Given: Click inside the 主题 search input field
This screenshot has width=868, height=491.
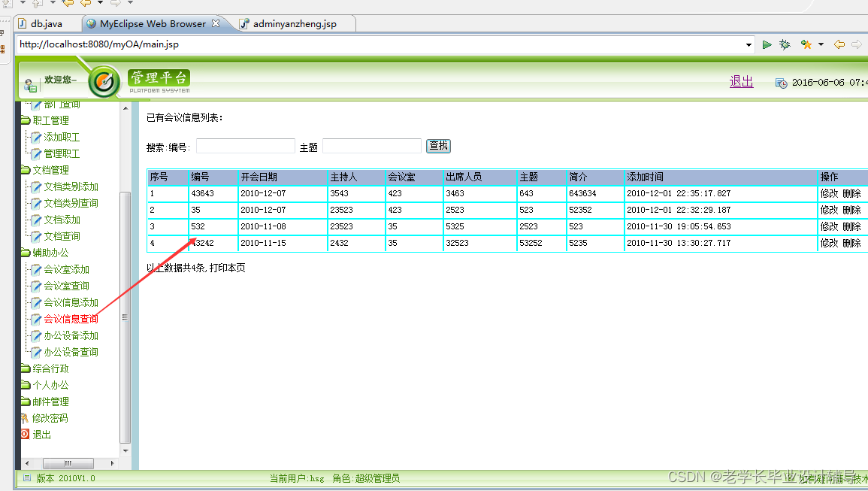Looking at the screenshot, I should pos(371,145).
